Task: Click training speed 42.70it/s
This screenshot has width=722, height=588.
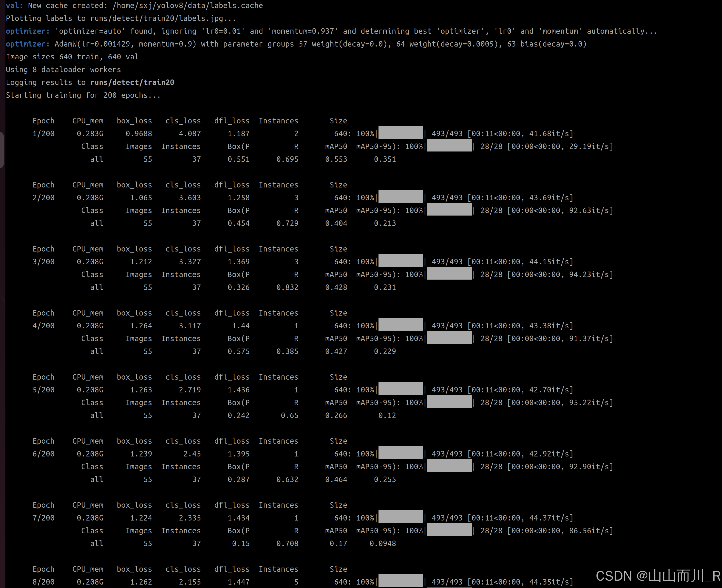Action: pyautogui.click(x=549, y=390)
